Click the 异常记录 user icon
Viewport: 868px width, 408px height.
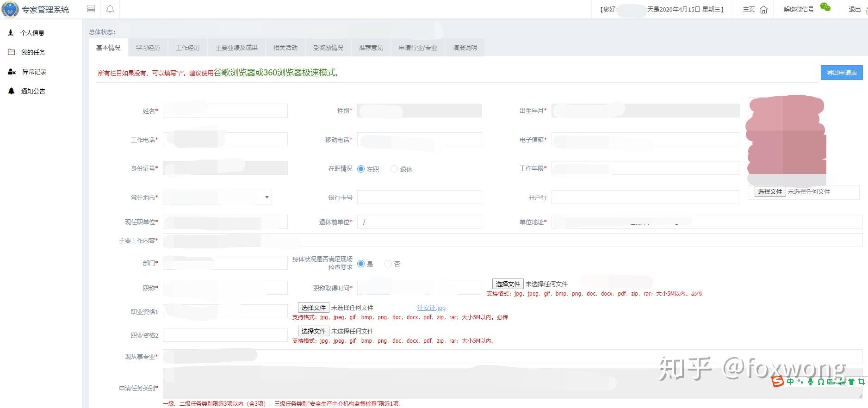tap(12, 72)
